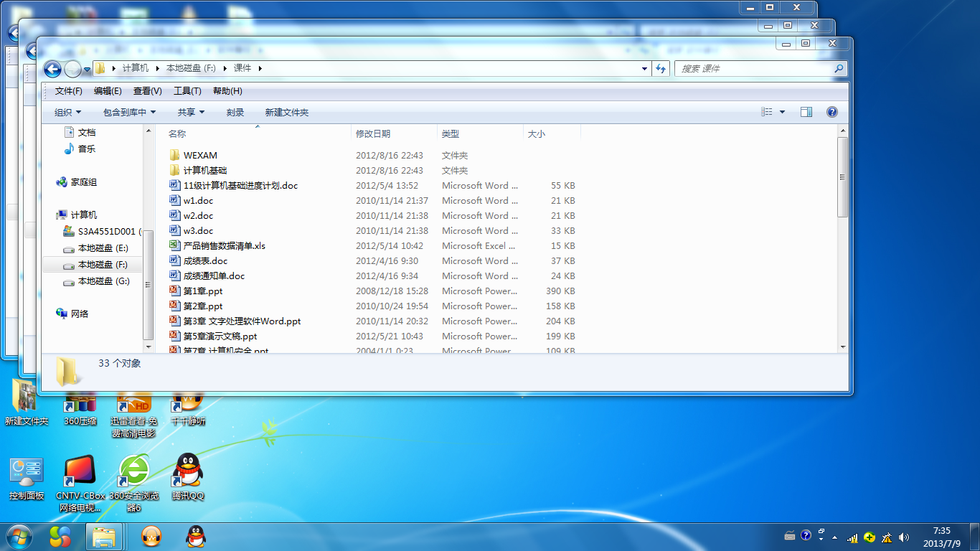Select the 第3章 文字处理软件Word.ppt icon
The height and width of the screenshot is (551, 980).
tap(174, 321)
